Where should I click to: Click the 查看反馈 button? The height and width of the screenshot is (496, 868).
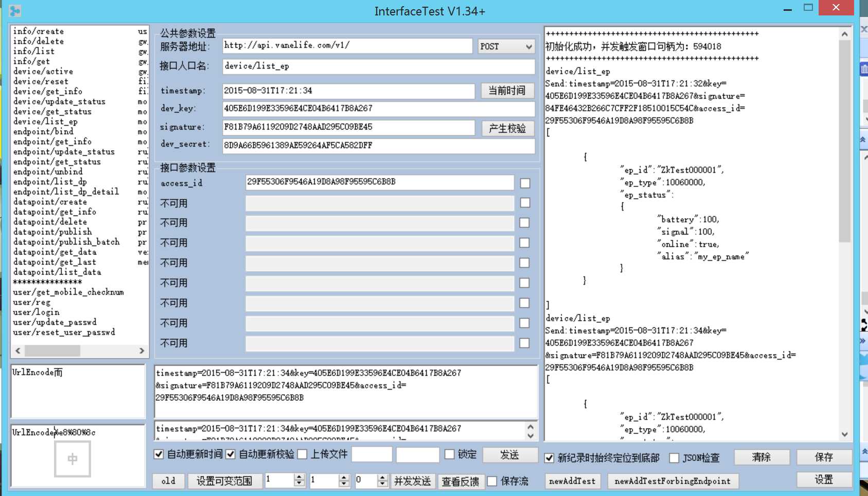(460, 481)
